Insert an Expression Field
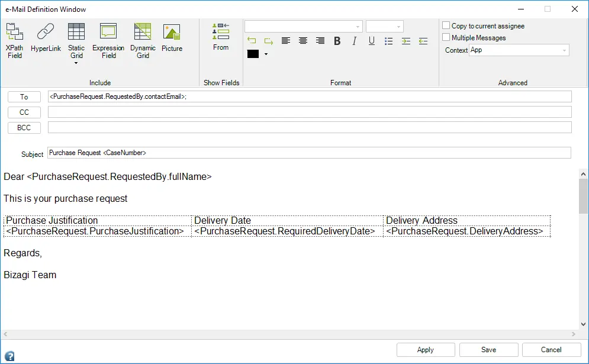This screenshot has height=364, width=589. click(108, 41)
